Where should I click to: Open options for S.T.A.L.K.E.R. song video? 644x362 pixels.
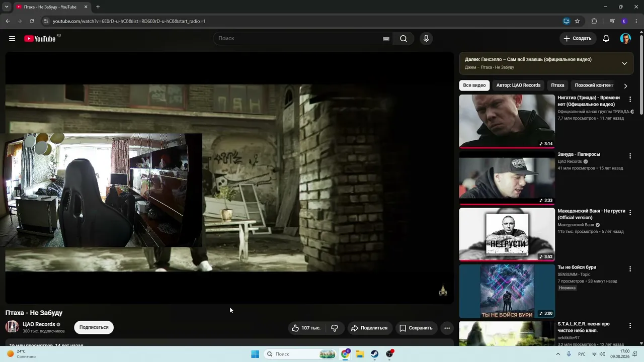point(630,326)
